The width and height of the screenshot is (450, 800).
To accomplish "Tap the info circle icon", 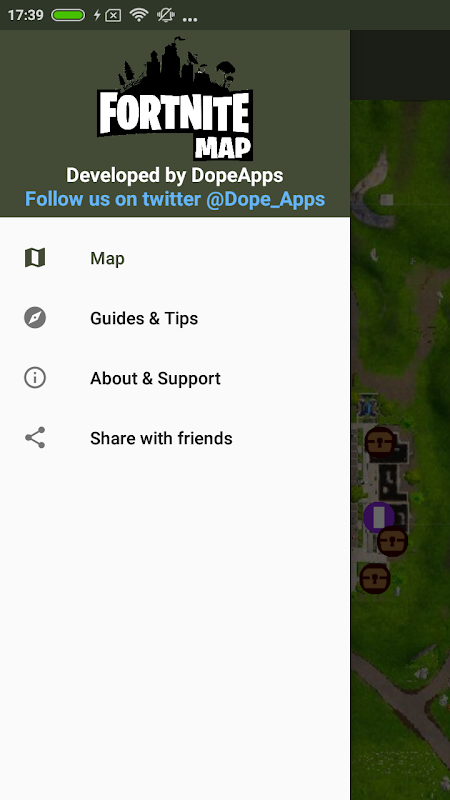I will click(x=35, y=378).
